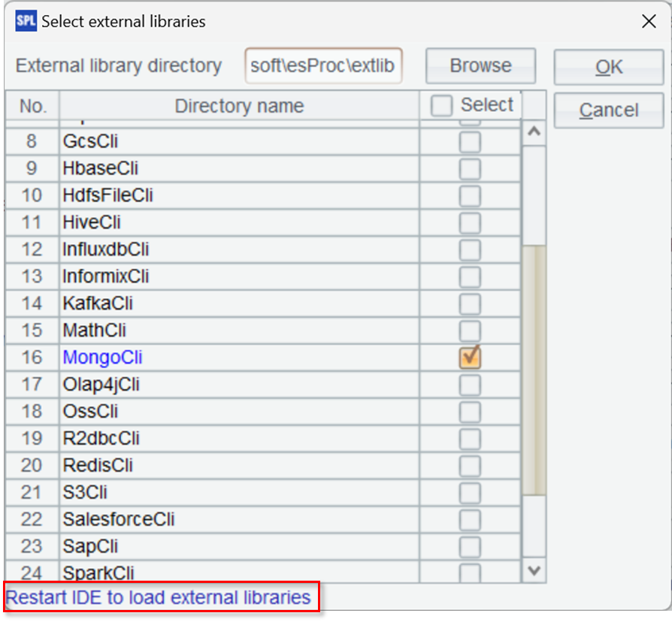Select the S3Cli row

85,493
